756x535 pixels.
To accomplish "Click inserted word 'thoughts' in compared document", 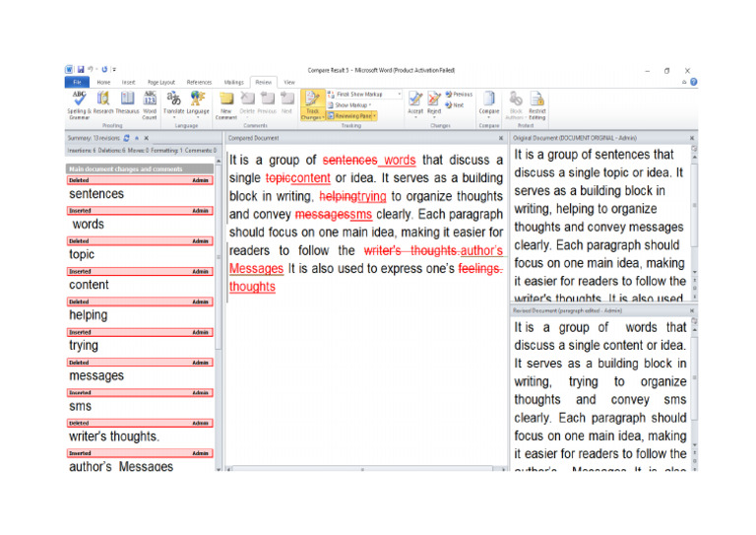I will tap(252, 287).
